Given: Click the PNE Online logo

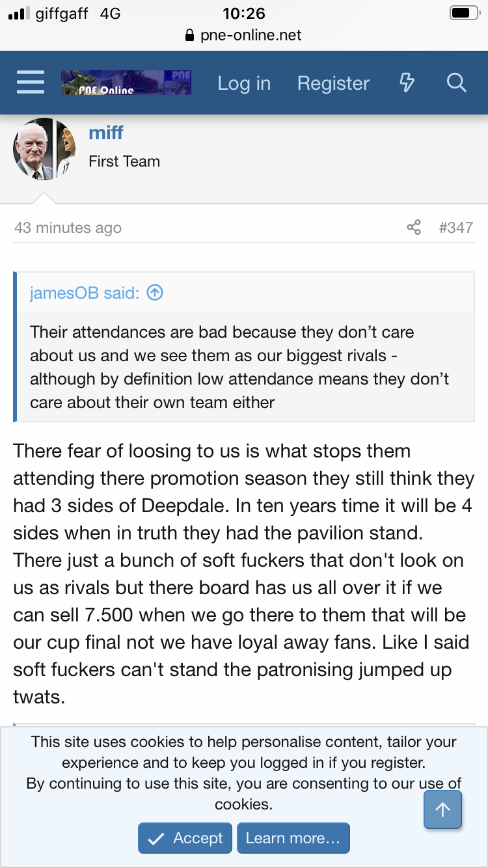Looking at the screenshot, I should pos(126,83).
